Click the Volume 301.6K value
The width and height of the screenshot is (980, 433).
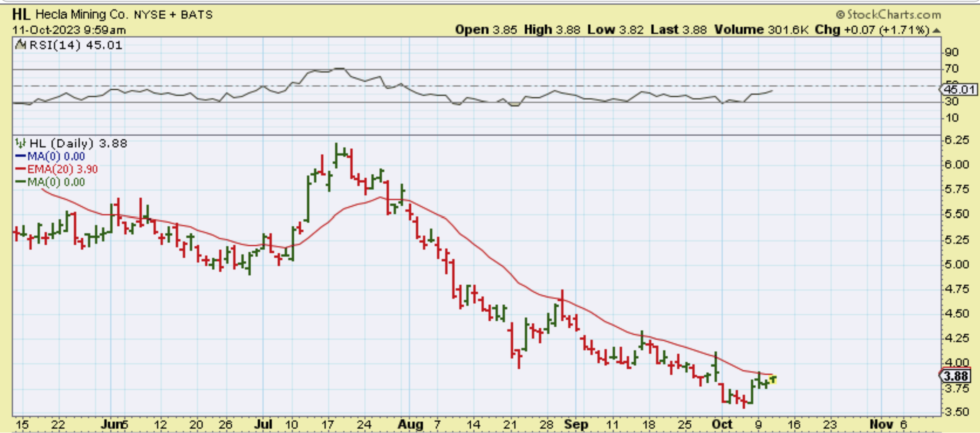click(x=761, y=29)
